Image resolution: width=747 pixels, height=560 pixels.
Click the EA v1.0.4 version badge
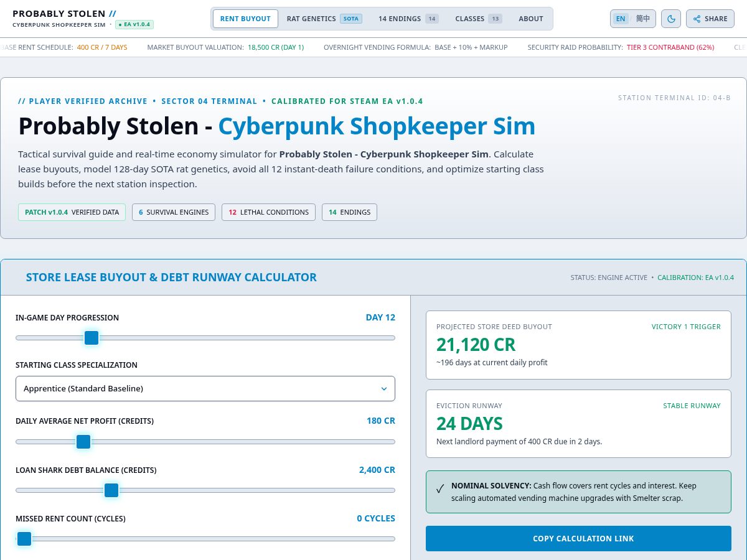pyautogui.click(x=134, y=25)
